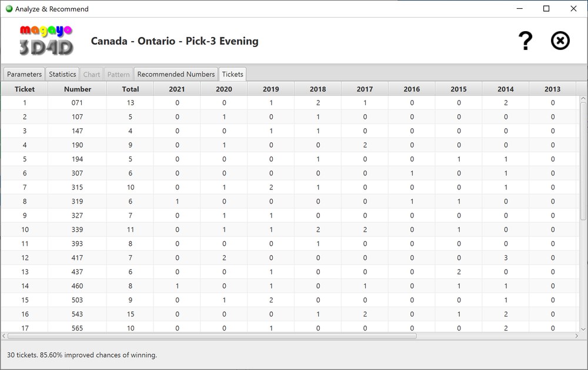The height and width of the screenshot is (370, 588).
Task: Sort by the Number column header
Action: click(77, 89)
